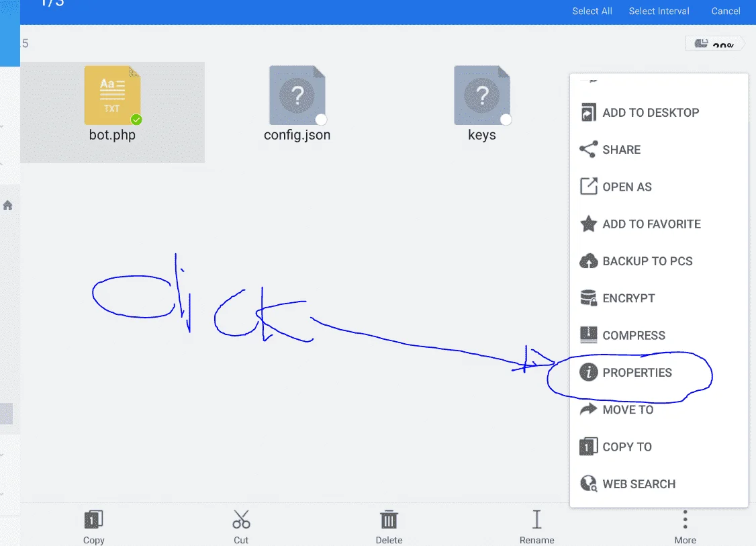Choose COMPRESS from the menu
756x546 pixels.
pos(659,335)
